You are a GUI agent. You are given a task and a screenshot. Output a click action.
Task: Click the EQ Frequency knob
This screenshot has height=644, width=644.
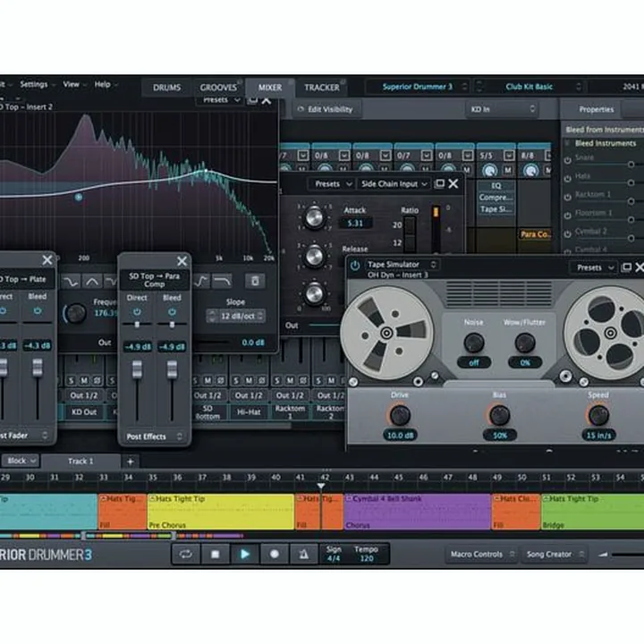pyautogui.click(x=76, y=313)
